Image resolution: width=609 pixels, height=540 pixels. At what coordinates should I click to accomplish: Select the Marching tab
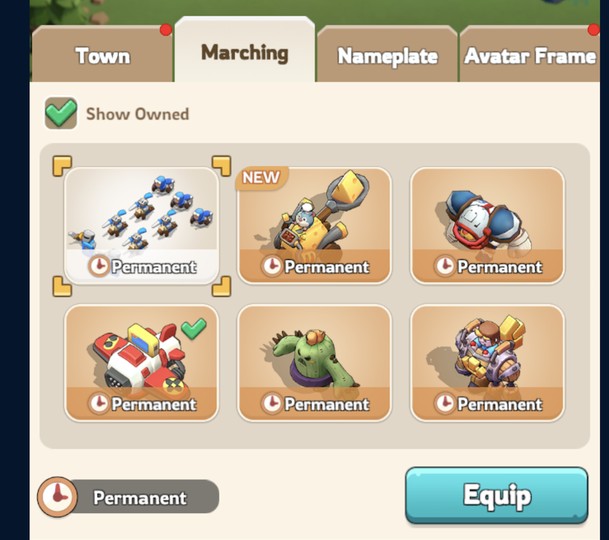tap(245, 50)
